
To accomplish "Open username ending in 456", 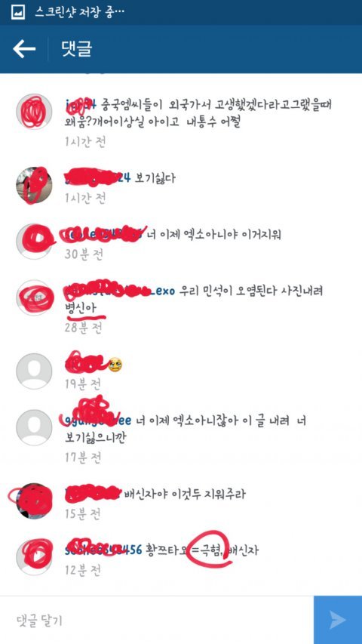I will point(103,550).
